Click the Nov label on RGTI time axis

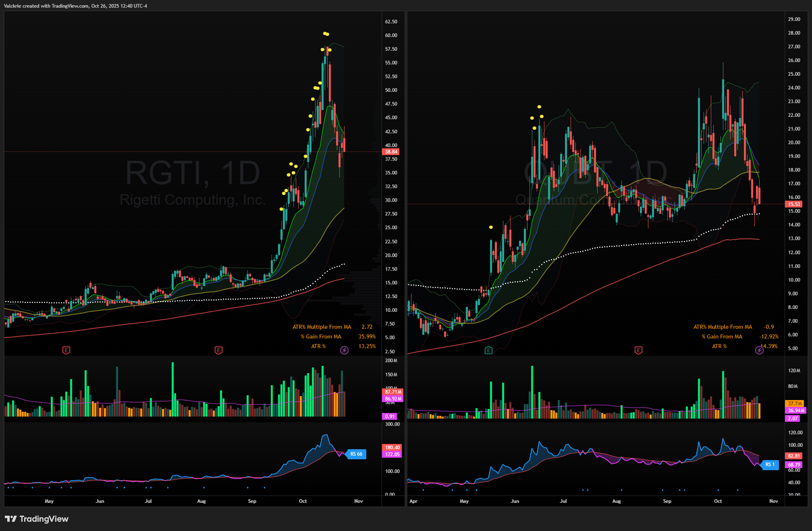click(358, 501)
